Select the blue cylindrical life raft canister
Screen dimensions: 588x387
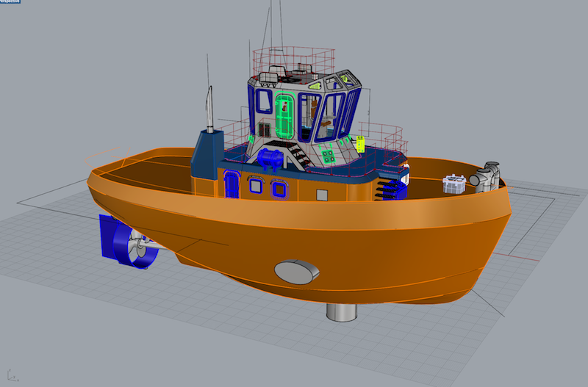click(269, 157)
